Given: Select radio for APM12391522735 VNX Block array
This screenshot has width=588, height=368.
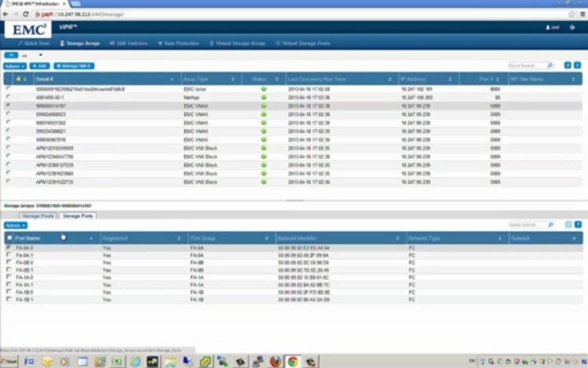Looking at the screenshot, I should [x=8, y=181].
